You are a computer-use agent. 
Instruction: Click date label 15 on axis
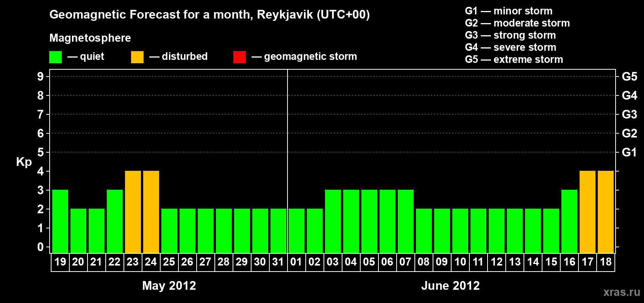551,262
